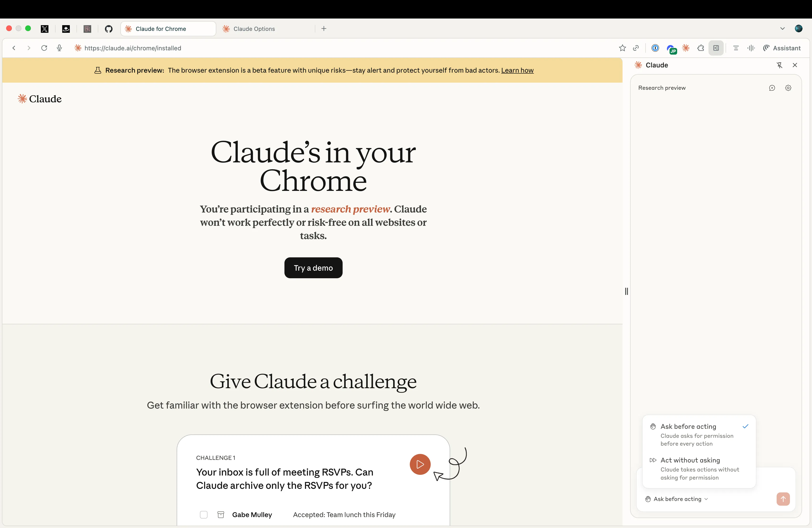Select the Act without asking option
Image resolution: width=812 pixels, height=528 pixels.
point(699,469)
